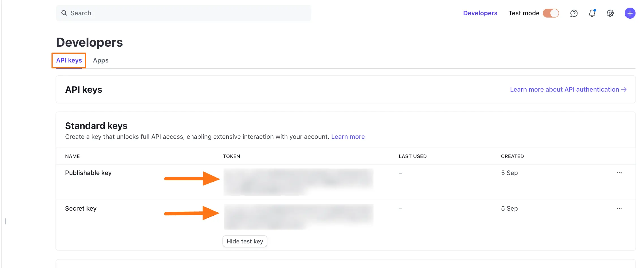Click the Developers navigation link
The image size is (644, 268).
coord(480,13)
